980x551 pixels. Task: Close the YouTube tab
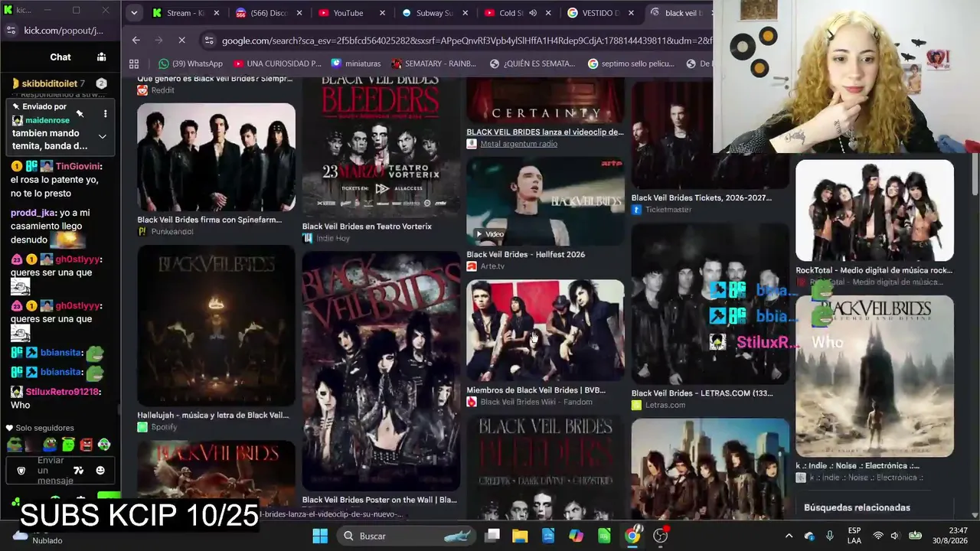382,13
